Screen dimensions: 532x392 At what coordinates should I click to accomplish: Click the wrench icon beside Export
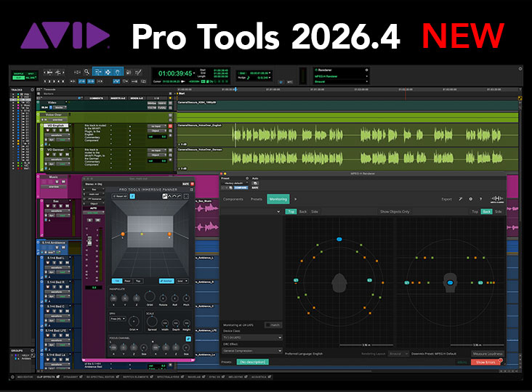click(459, 199)
